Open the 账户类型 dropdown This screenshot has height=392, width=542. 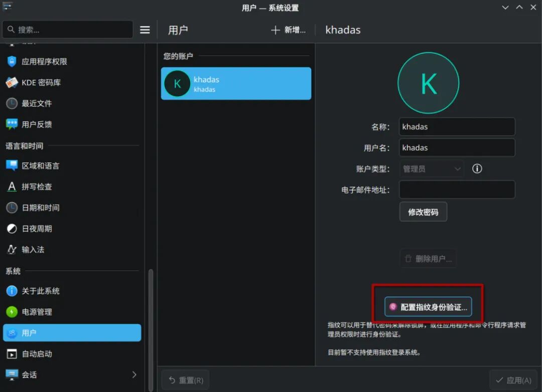432,169
